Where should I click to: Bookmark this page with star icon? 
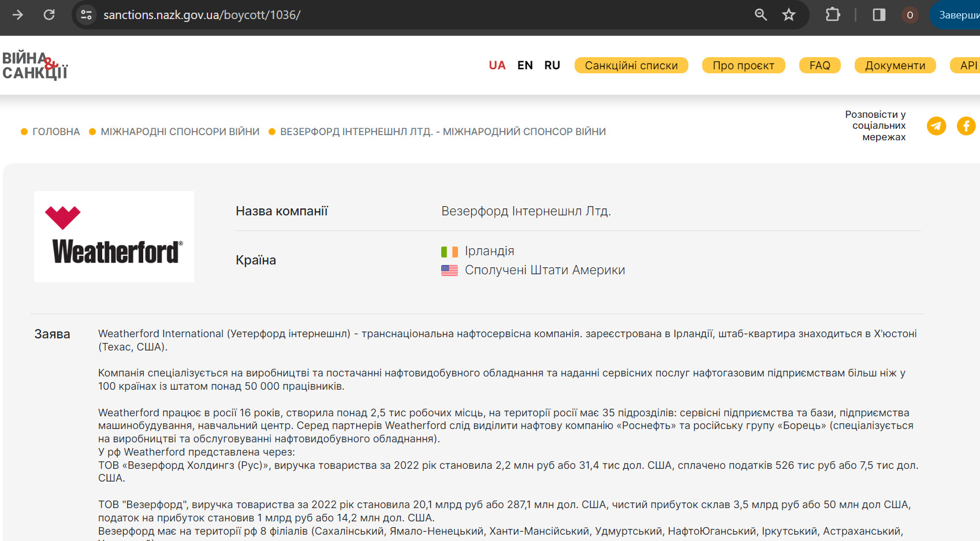[x=789, y=15]
